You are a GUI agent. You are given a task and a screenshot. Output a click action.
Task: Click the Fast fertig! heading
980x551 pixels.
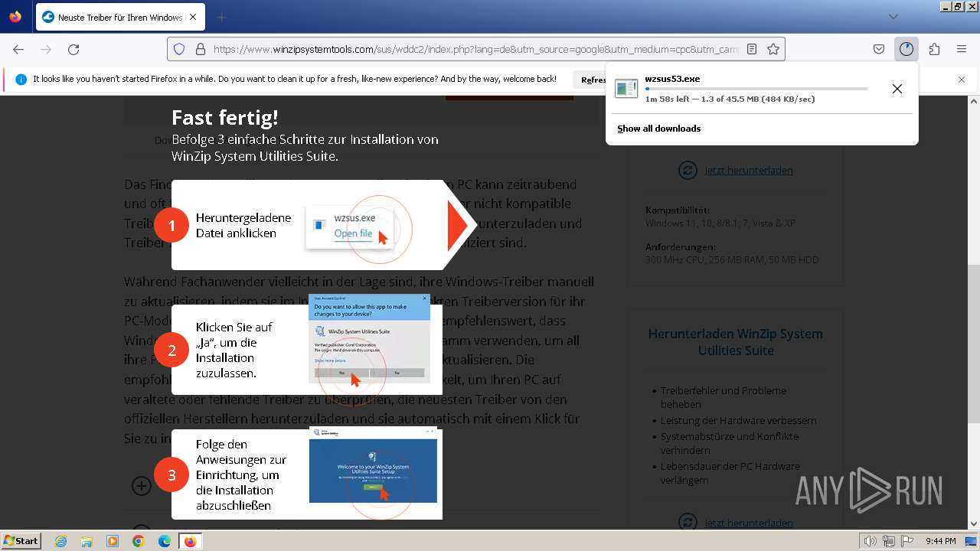coord(225,117)
